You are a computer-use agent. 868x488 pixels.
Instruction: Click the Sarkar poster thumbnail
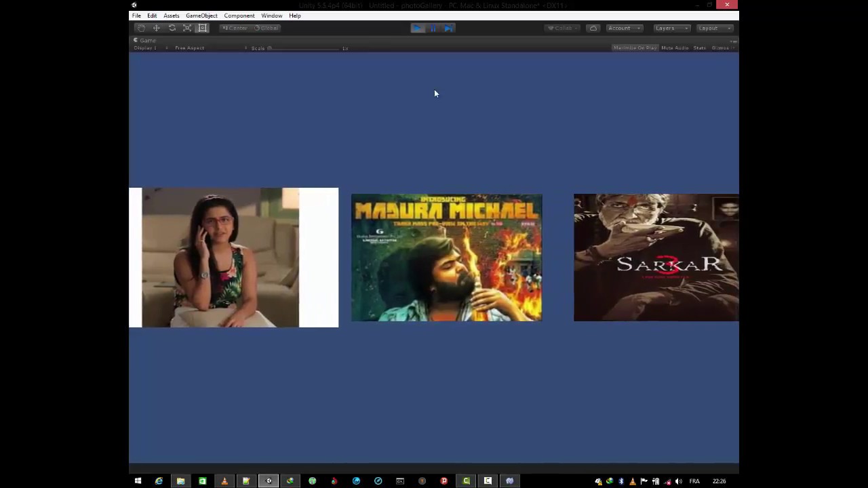656,258
